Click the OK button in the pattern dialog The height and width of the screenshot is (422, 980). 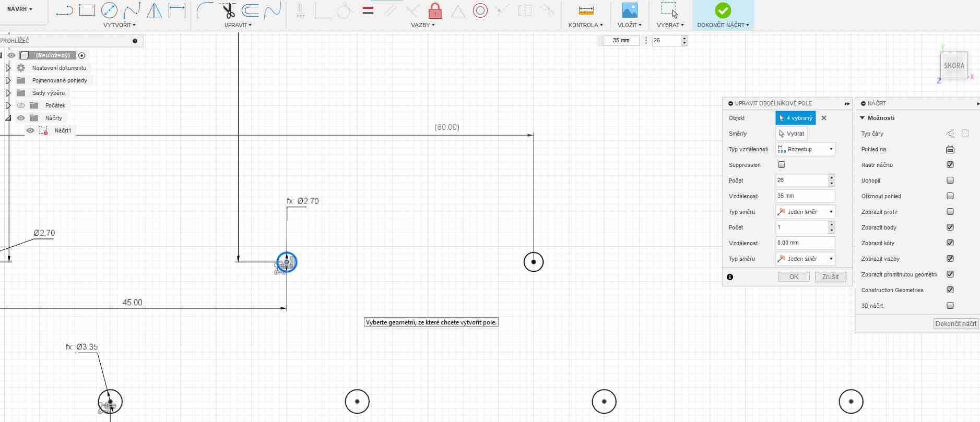794,277
